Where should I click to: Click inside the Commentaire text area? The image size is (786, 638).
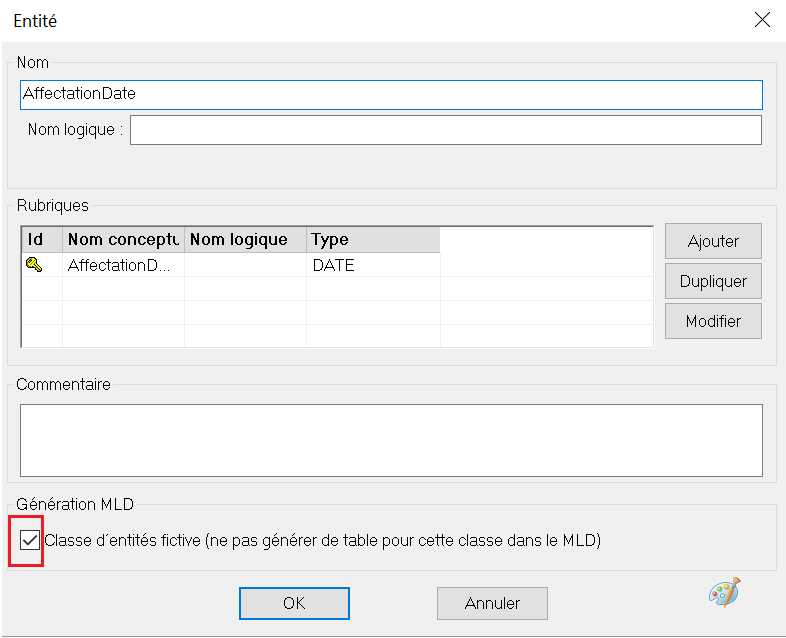pos(391,441)
